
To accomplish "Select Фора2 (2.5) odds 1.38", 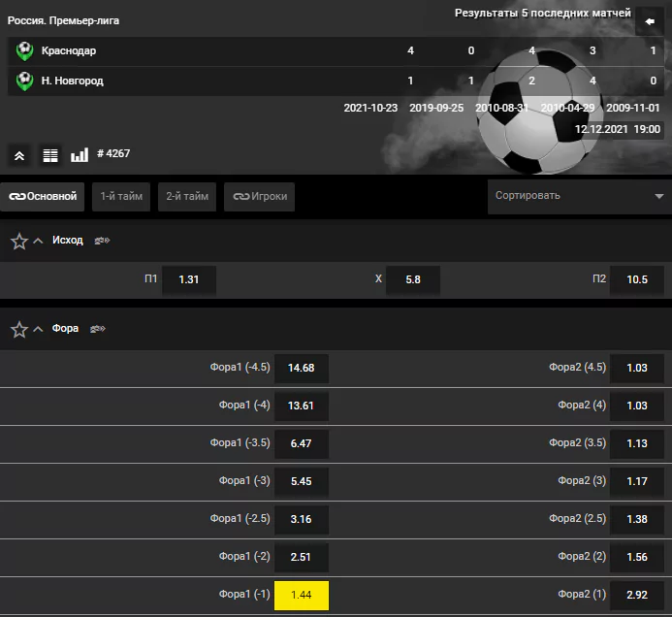I will 637,519.
